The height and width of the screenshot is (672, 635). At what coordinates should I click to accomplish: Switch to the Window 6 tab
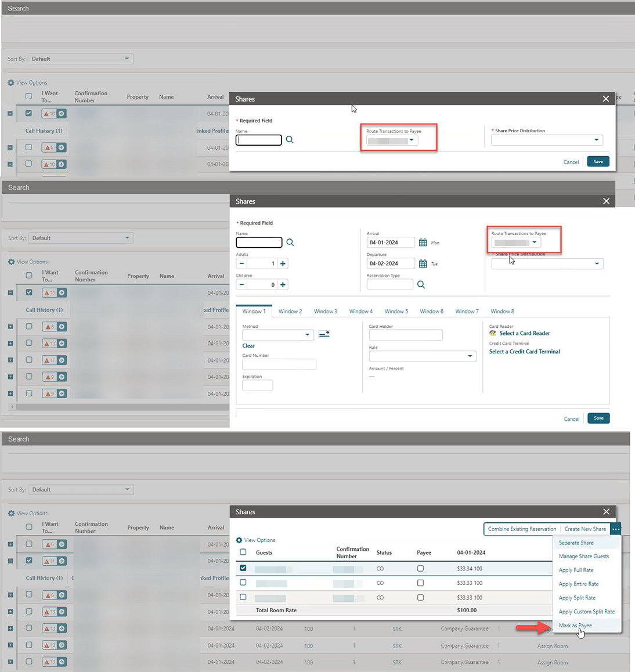[x=431, y=311]
